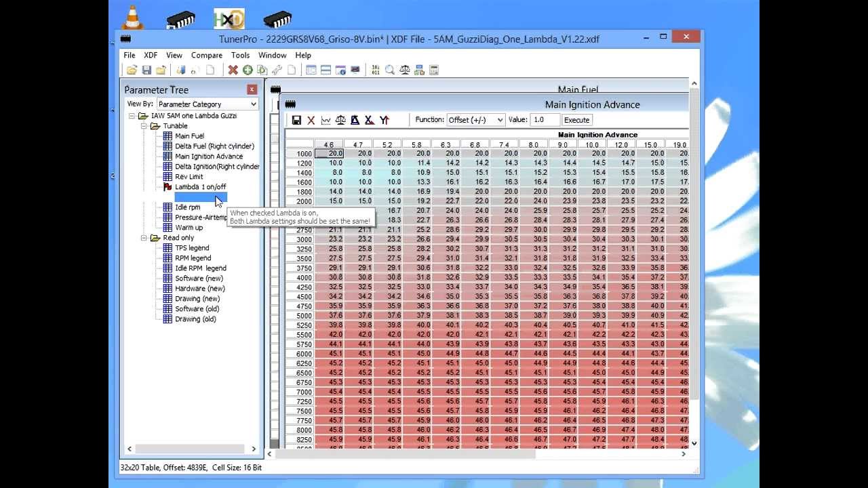868x488 pixels.
Task: Select TPS legend under Read only
Action: click(192, 248)
